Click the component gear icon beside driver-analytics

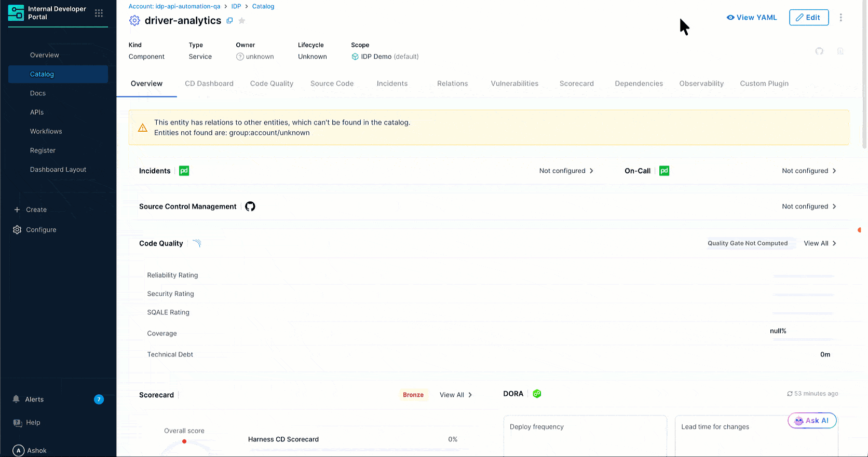tap(134, 21)
